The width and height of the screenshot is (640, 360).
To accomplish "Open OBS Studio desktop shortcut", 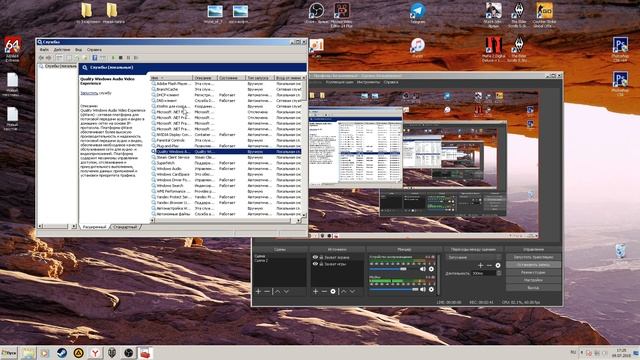I will tap(316, 13).
